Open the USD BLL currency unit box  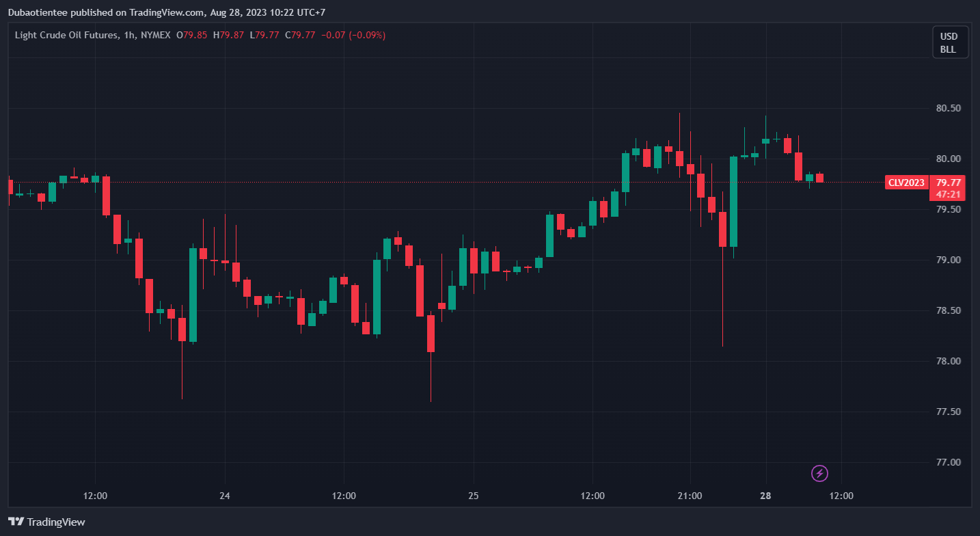(x=950, y=42)
